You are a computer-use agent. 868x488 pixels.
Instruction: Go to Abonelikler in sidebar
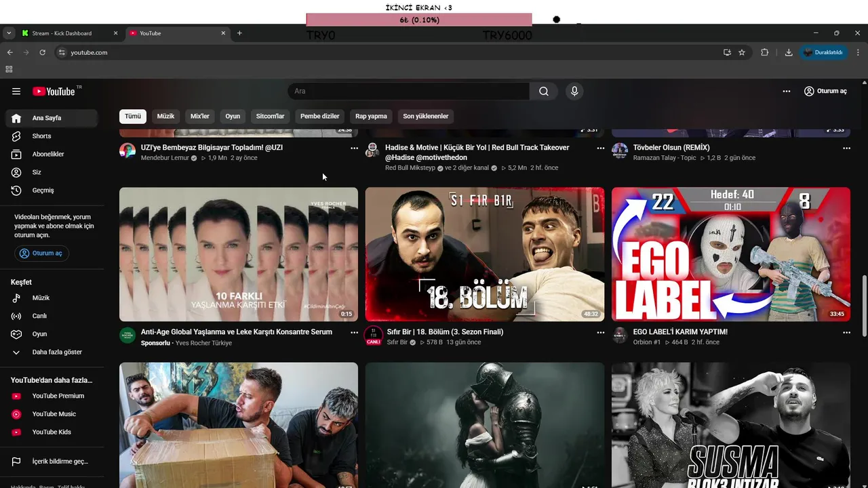53,155
